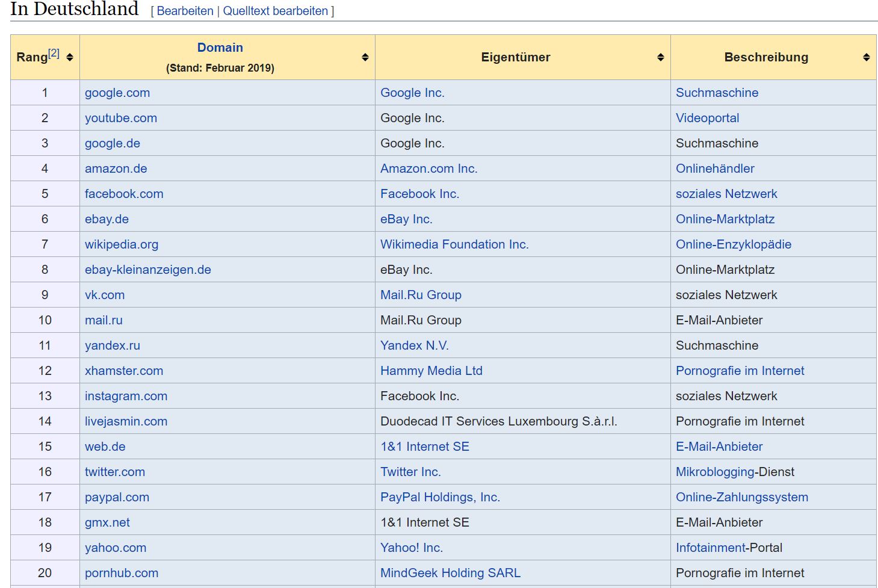Select rank number 20 cell
Viewport: 878px width, 588px height.
45,573
